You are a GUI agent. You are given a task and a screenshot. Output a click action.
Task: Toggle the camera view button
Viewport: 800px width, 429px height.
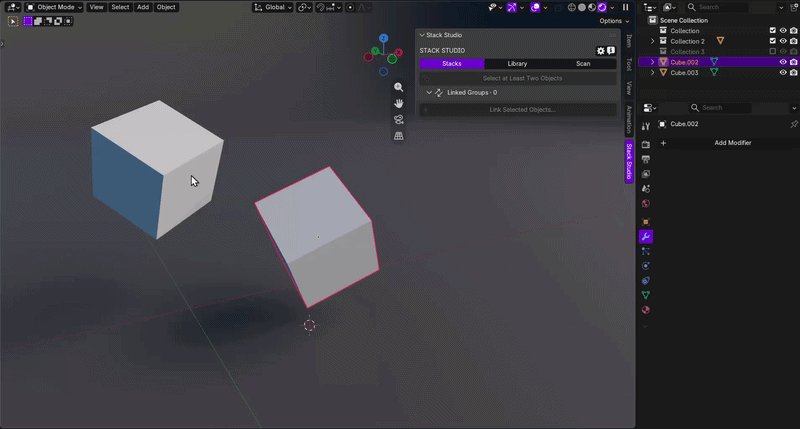[x=398, y=120]
